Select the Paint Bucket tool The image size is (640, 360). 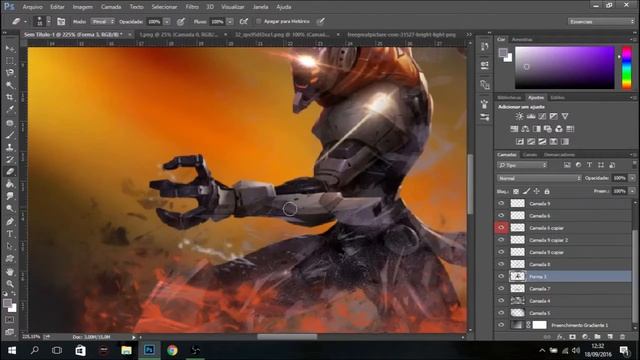[10, 184]
